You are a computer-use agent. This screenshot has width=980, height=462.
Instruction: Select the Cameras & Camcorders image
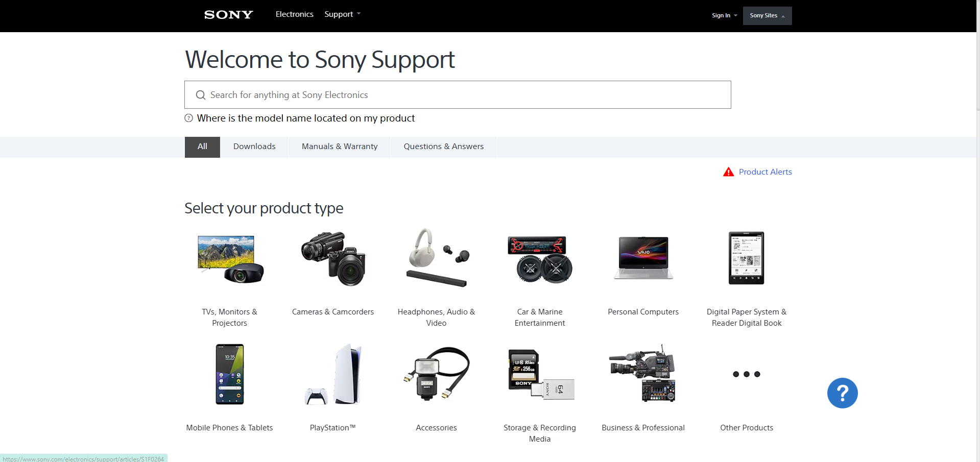point(333,258)
